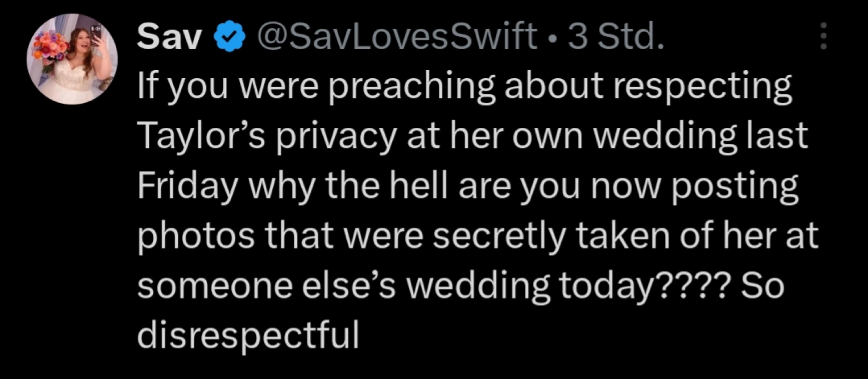This screenshot has width=868, height=379.
Task: Click the word 'respecting' in the tweet
Action: [703, 87]
